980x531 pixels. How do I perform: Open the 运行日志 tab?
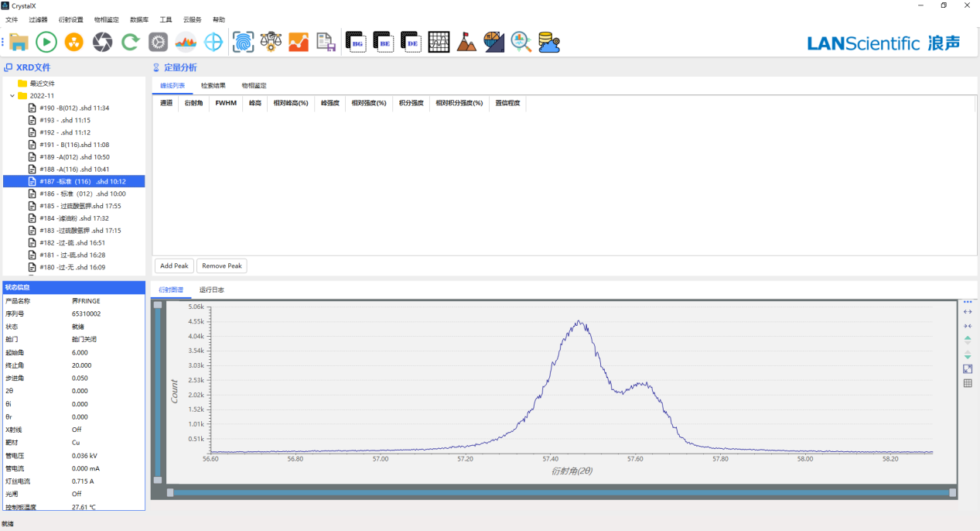point(212,289)
